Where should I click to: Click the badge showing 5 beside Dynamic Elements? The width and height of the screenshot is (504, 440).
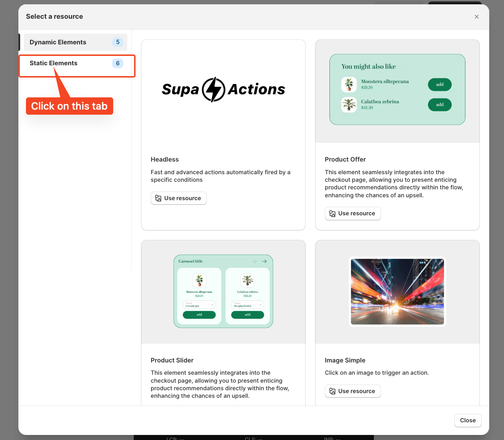tap(118, 42)
